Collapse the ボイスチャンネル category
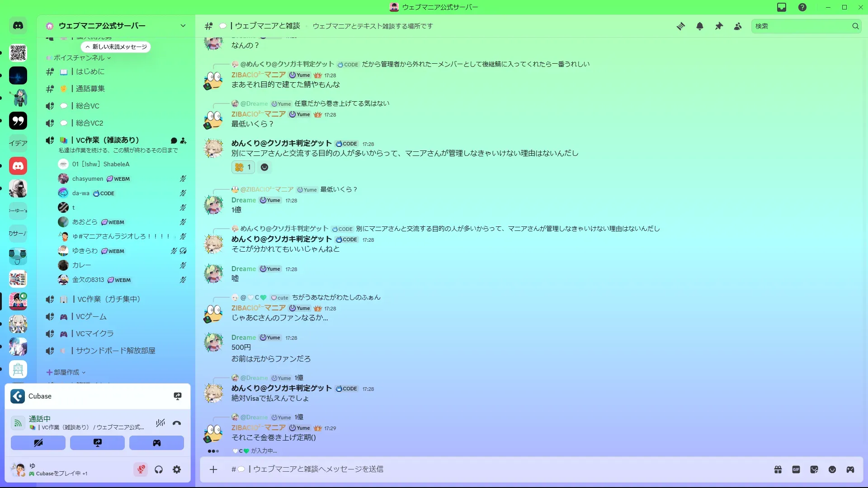This screenshot has height=488, width=868. point(79,58)
